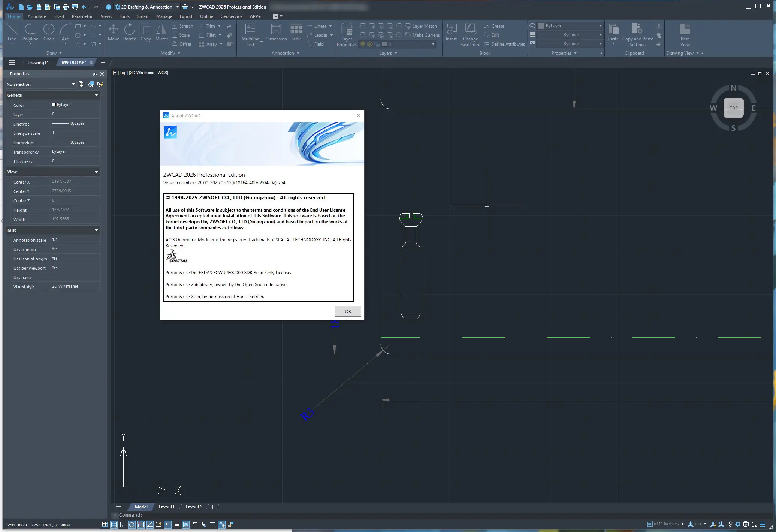The width and height of the screenshot is (776, 532).
Task: Click the Base View icon
Action: click(685, 34)
